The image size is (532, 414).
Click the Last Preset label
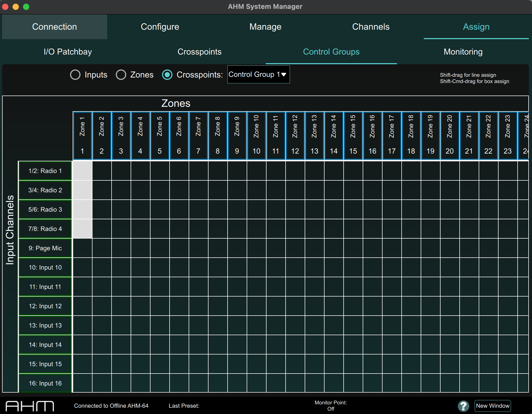tap(184, 406)
